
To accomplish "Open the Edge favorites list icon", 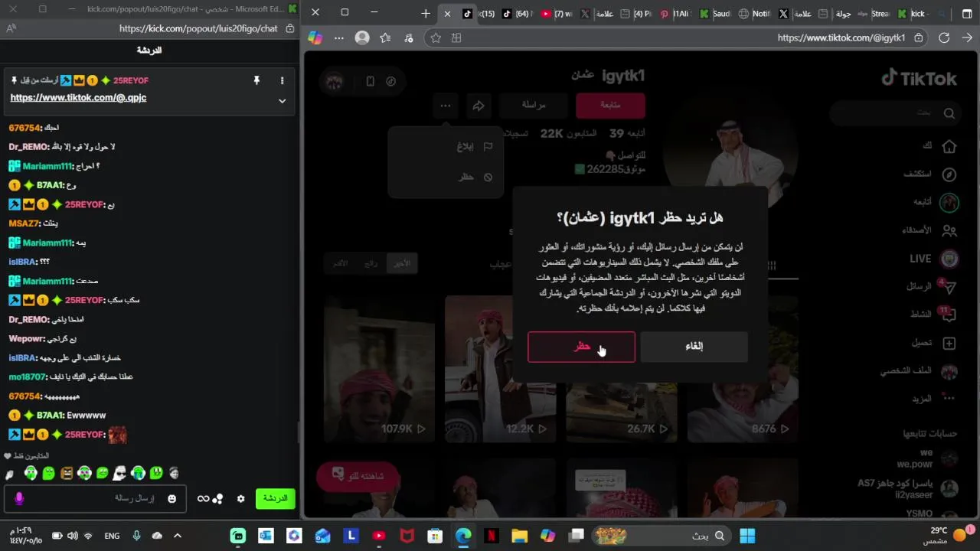I will 385,37.
